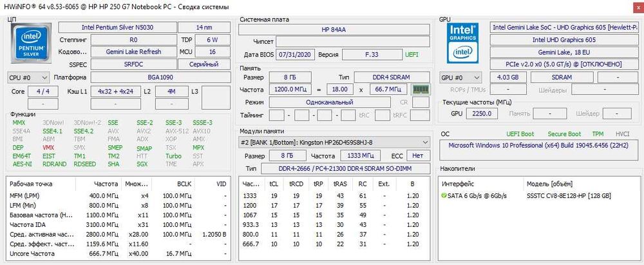Click the R0 stepping field

[x=133, y=40]
